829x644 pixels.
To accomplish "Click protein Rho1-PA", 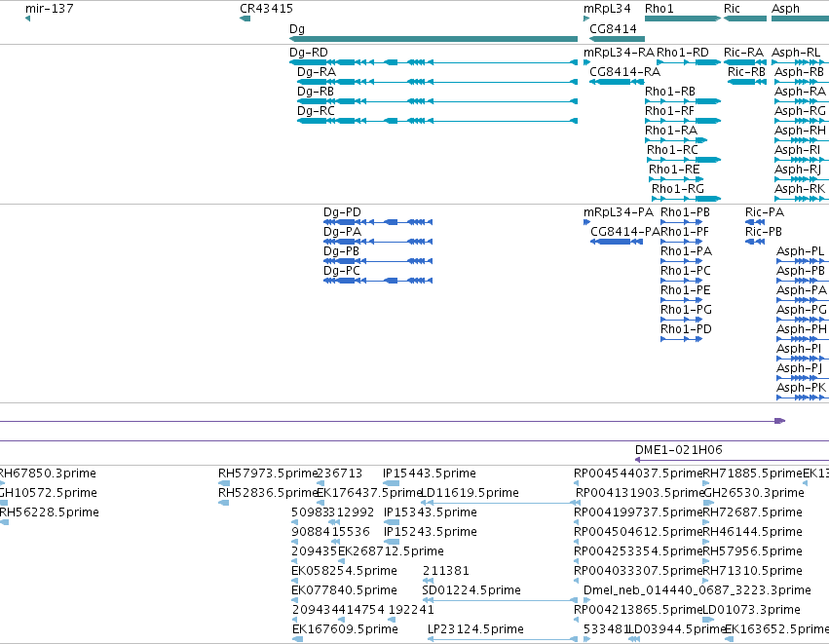I will (682, 261).
